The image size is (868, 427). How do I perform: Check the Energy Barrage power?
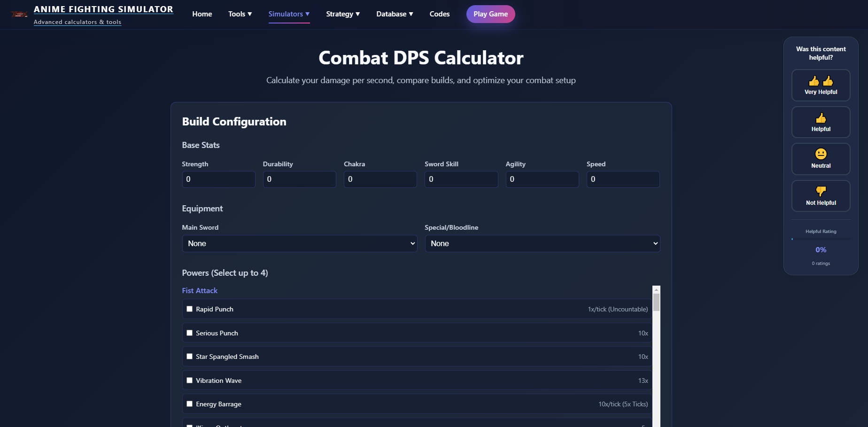[x=189, y=404]
